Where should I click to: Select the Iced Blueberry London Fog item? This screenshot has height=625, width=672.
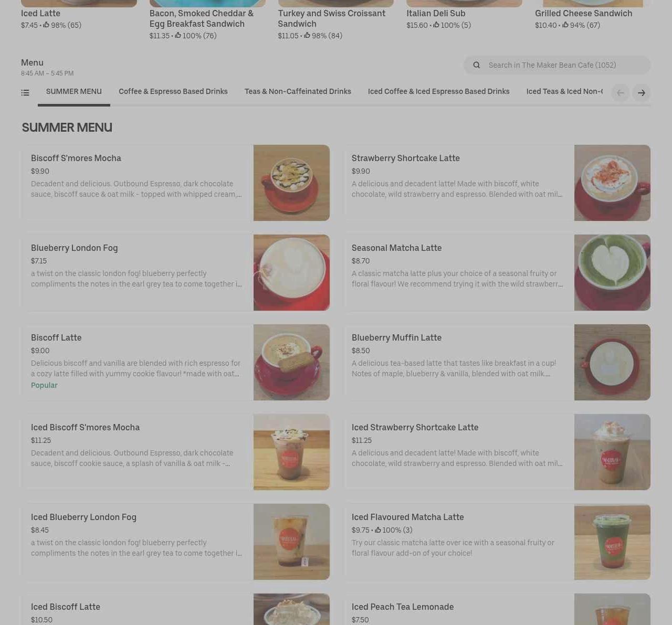click(175, 542)
